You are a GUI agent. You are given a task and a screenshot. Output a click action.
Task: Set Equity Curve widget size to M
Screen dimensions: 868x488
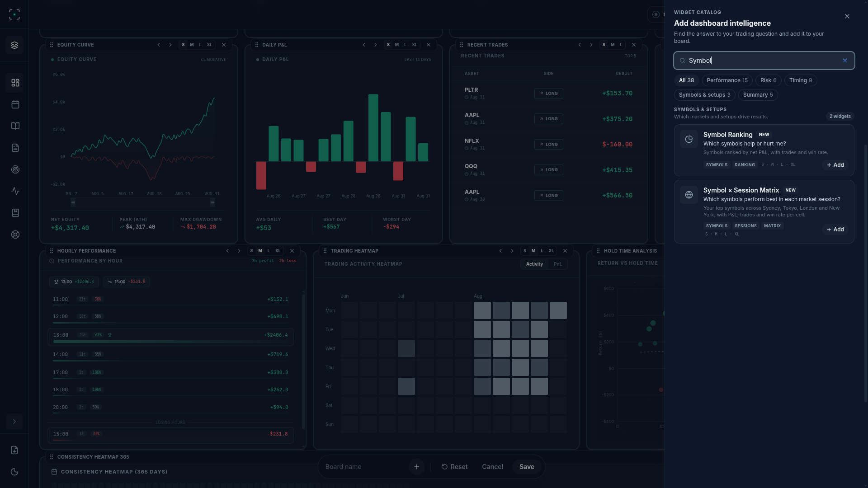(x=192, y=45)
